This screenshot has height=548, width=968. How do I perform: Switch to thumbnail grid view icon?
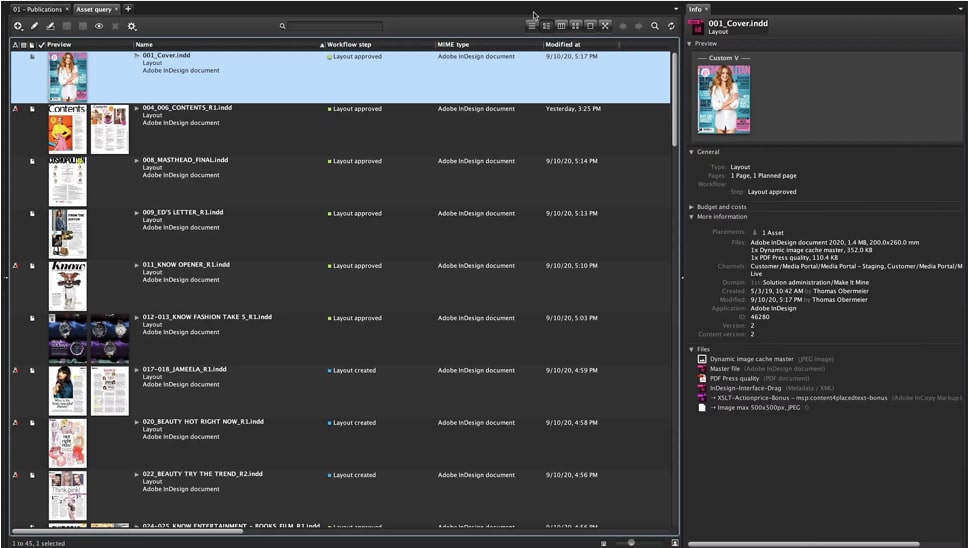pos(575,25)
